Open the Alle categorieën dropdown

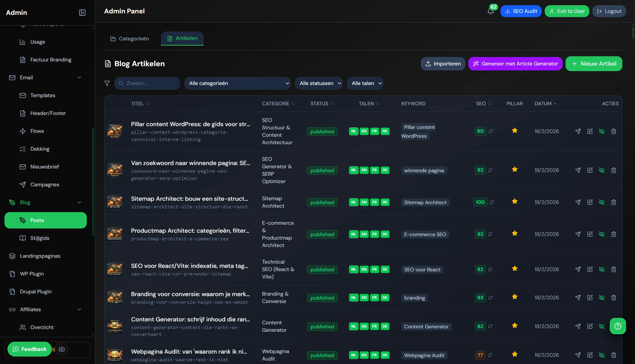point(237,83)
